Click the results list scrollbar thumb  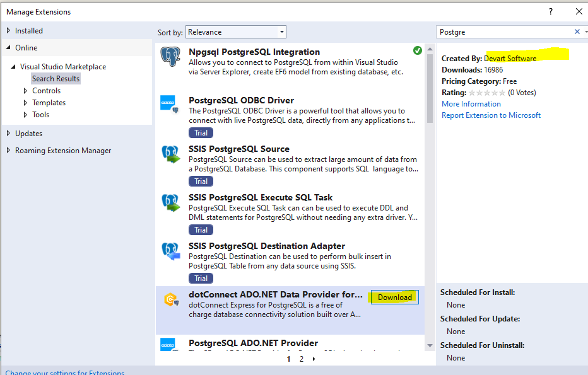coord(430,88)
